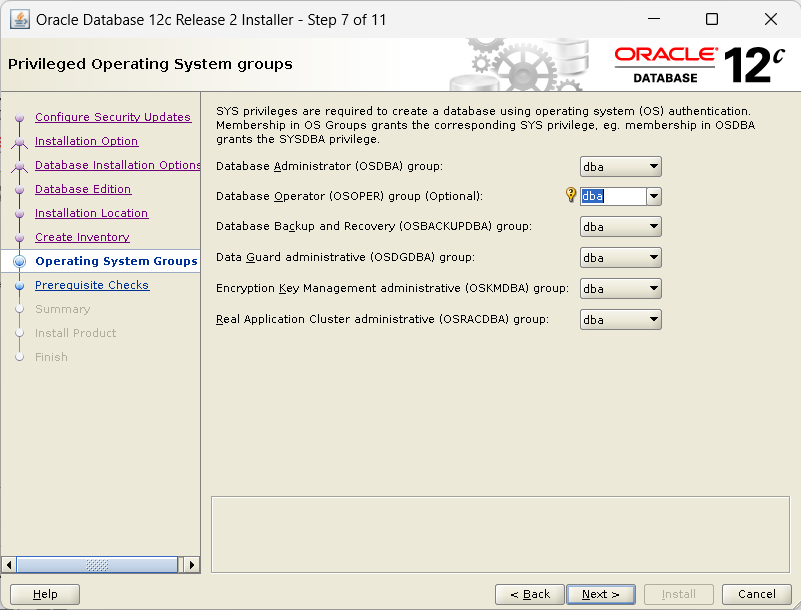The width and height of the screenshot is (801, 610).
Task: Click the sidebar scrollbar left arrow
Action: 9,565
